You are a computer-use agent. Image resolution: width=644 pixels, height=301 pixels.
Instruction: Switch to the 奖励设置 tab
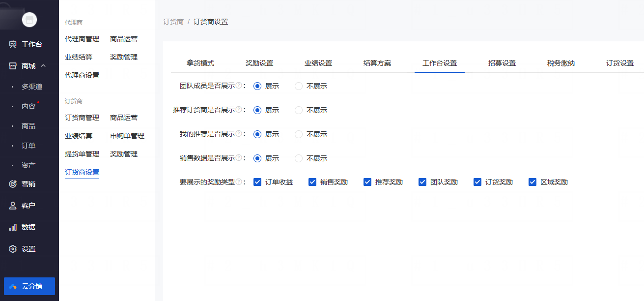[259, 63]
